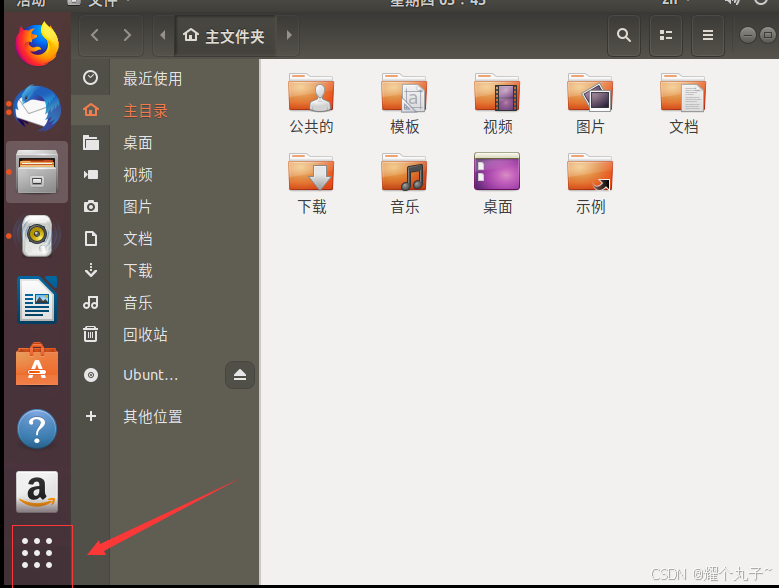Click the camera icon beside 图片
The width and height of the screenshot is (779, 588).
pos(90,206)
